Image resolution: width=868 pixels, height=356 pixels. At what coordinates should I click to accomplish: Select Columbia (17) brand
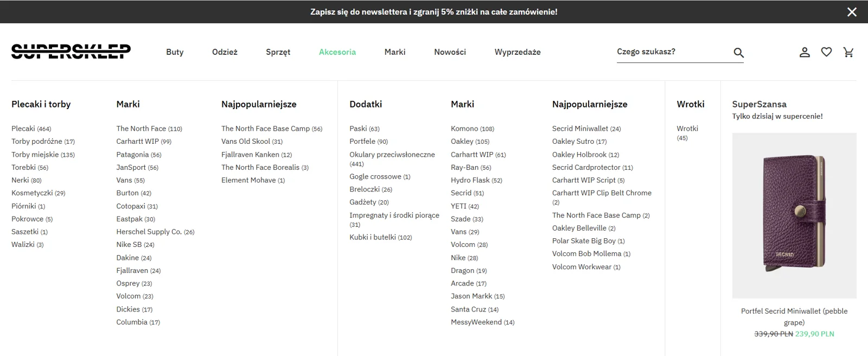pyautogui.click(x=138, y=322)
